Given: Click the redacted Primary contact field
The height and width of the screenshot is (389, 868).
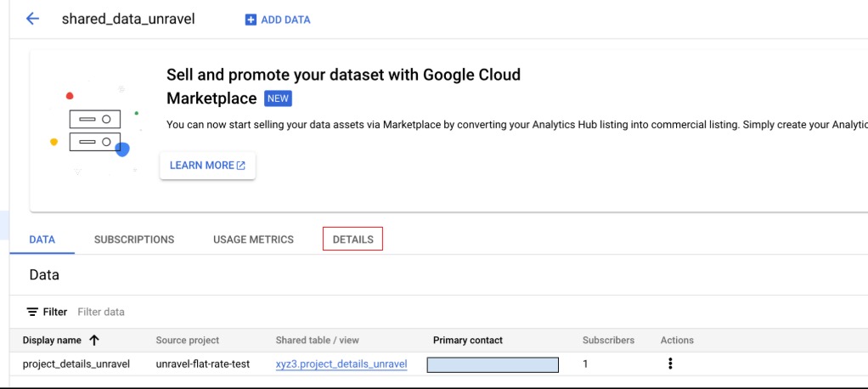Looking at the screenshot, I should pyautogui.click(x=493, y=364).
